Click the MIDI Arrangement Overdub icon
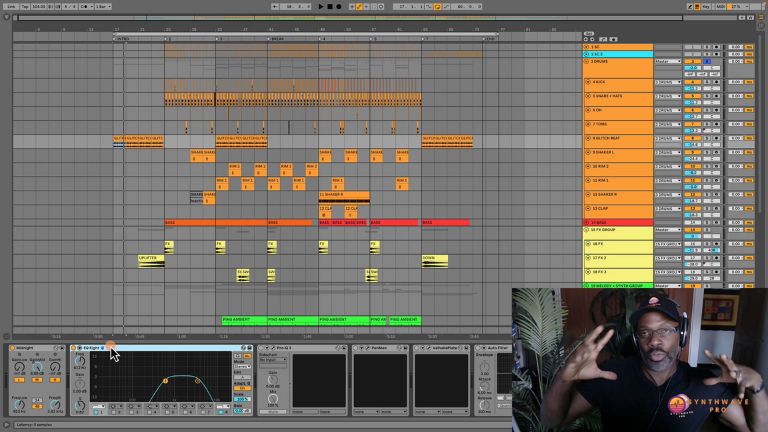 click(352, 6)
